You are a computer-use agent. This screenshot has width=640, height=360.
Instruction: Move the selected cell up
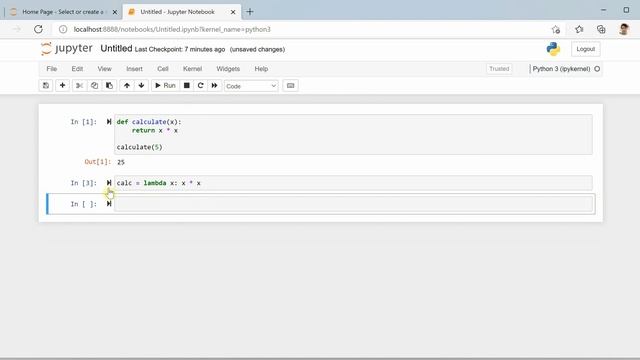[127, 86]
